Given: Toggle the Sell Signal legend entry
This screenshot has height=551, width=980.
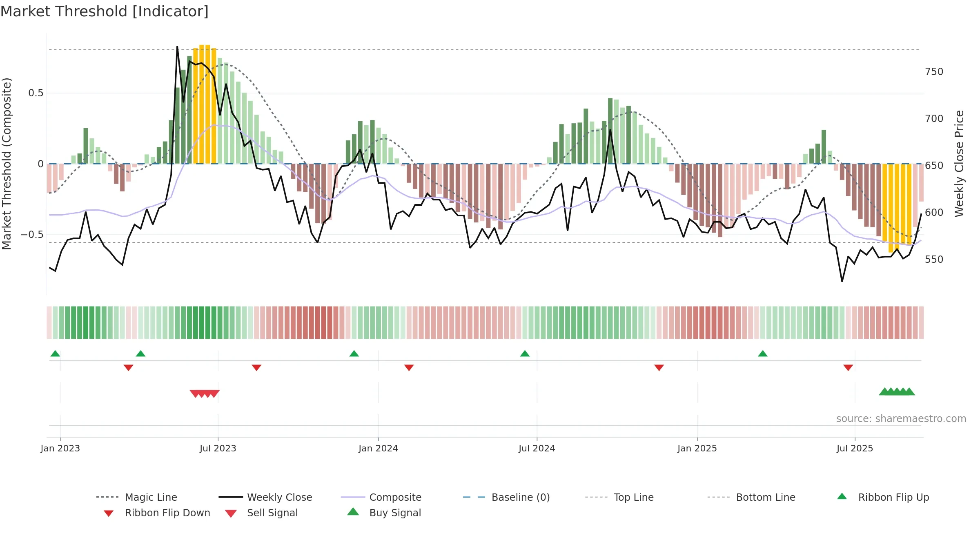Looking at the screenshot, I should point(261,513).
